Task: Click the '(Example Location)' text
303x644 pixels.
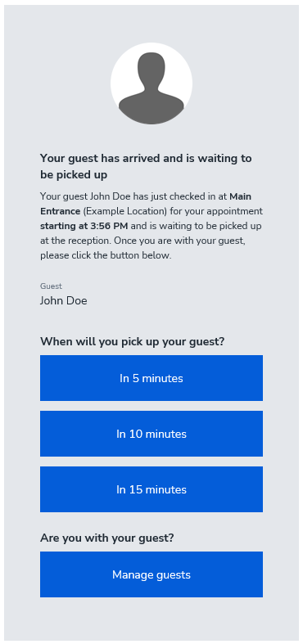Action: coord(125,211)
